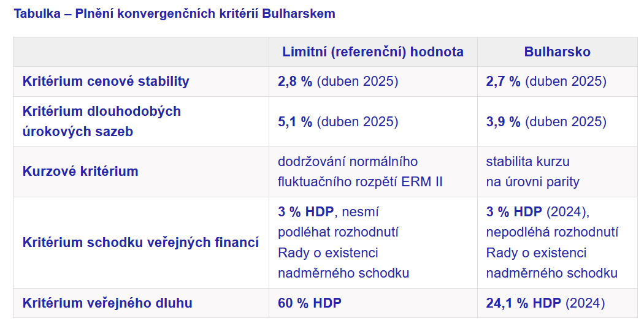This screenshot has height=326, width=644.
Task: Select 'Kritérium veřejného dluhu' row label
Action: [x=107, y=303]
